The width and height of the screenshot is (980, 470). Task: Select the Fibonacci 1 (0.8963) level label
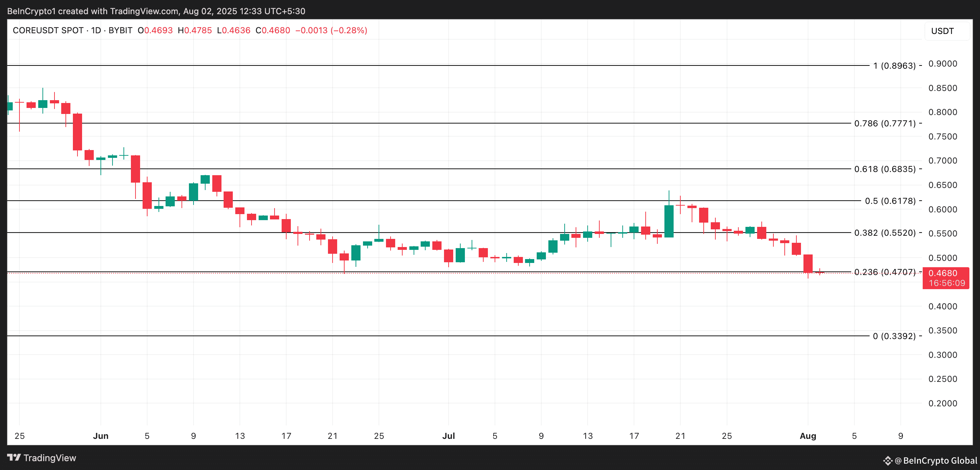click(894, 65)
